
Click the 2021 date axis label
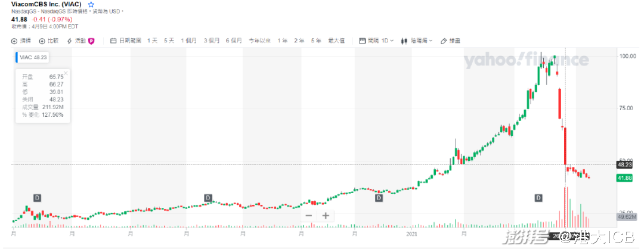[412, 234]
